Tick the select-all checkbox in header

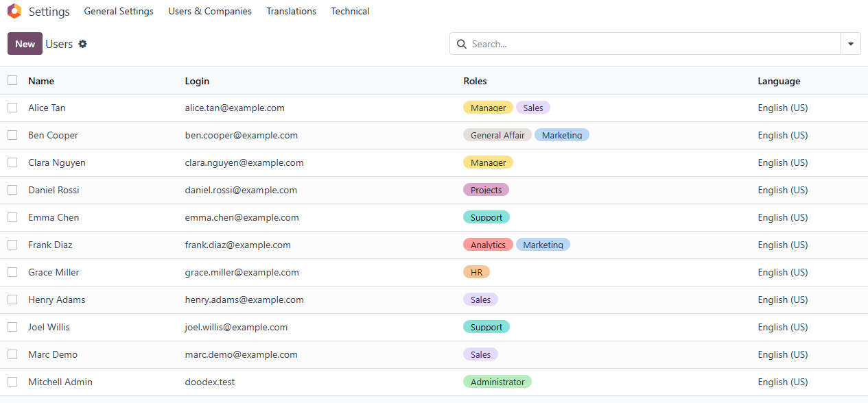[12, 80]
